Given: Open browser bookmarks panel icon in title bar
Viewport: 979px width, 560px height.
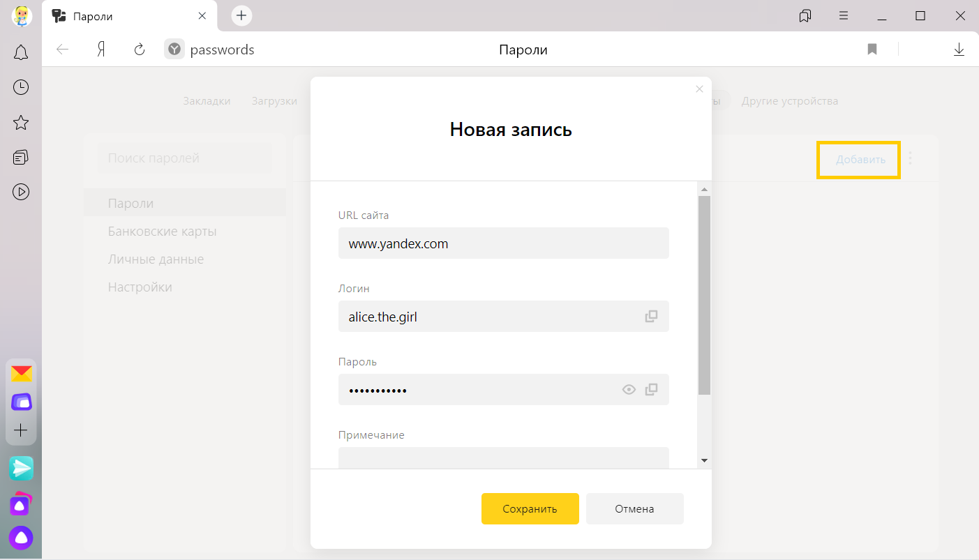Looking at the screenshot, I should coord(805,16).
